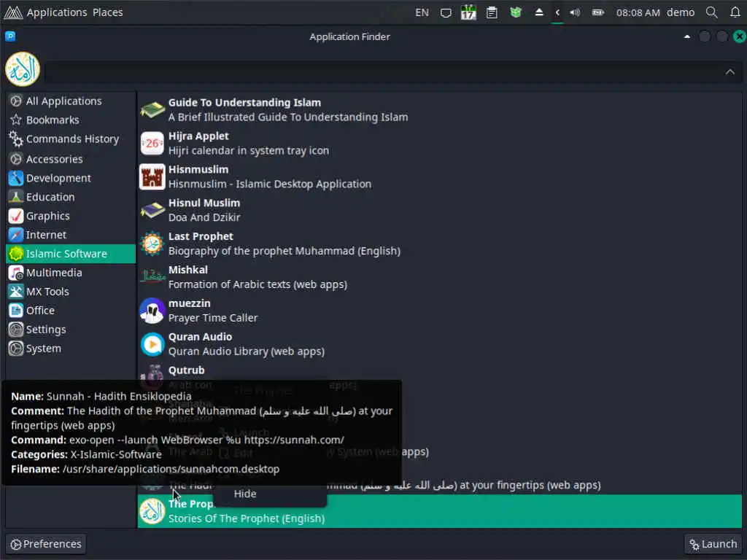
Task: Choose Hide in the context menu
Action: tap(245, 494)
